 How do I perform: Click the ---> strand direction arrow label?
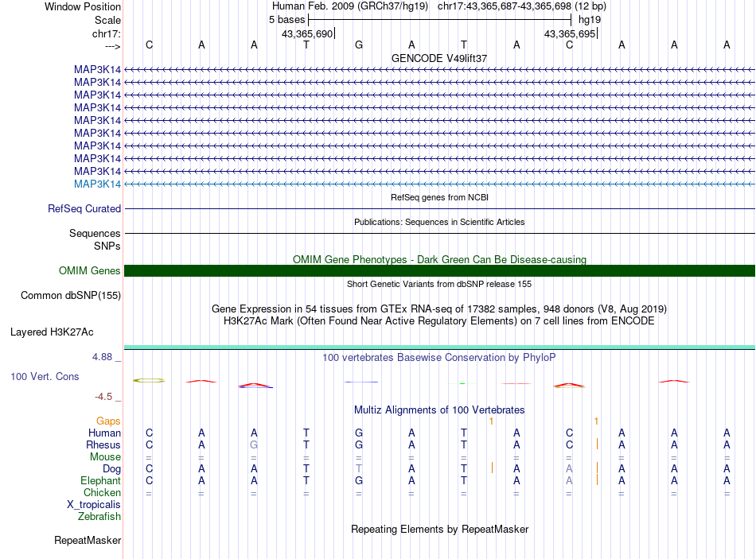point(112,46)
